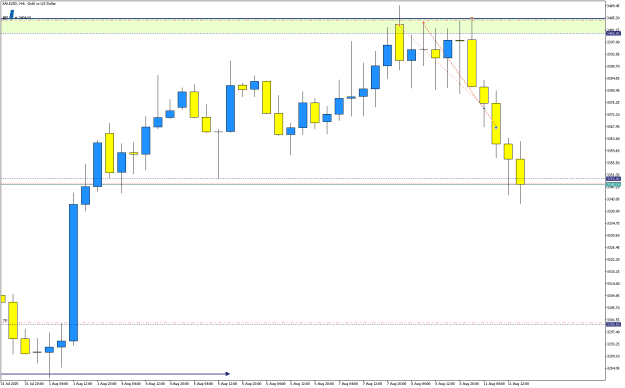Screen dimensions: 625x388
Task: Click the dark blue price tag beside the green zone
Action: tap(613, 33)
